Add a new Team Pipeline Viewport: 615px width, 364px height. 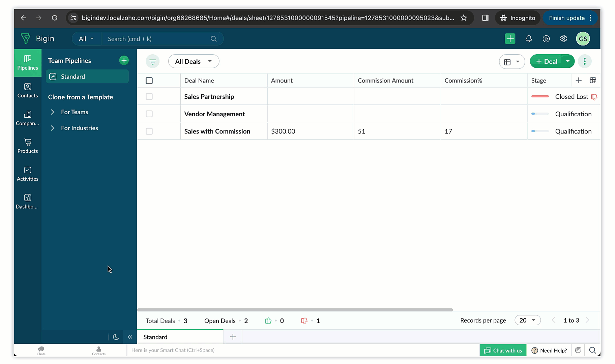coord(124,60)
